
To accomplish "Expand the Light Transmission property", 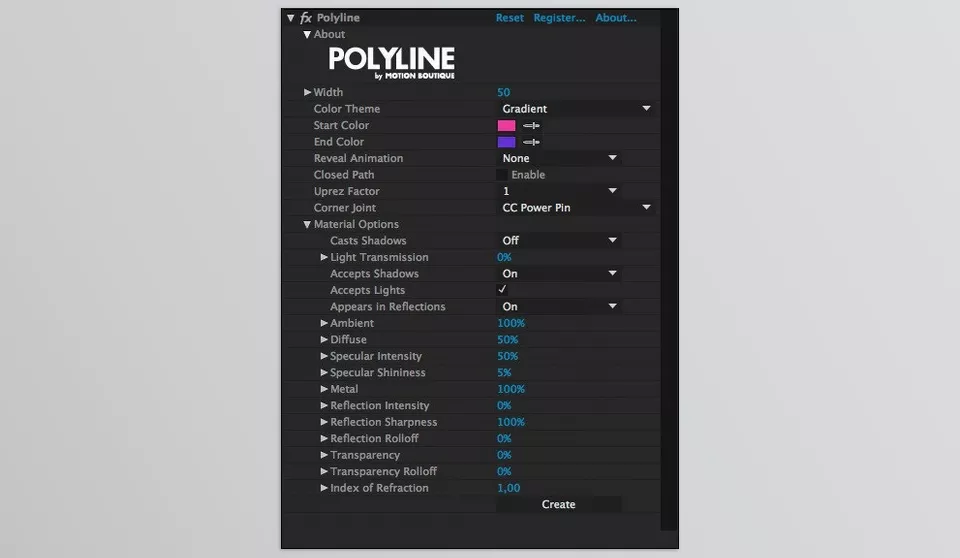I will pos(324,257).
